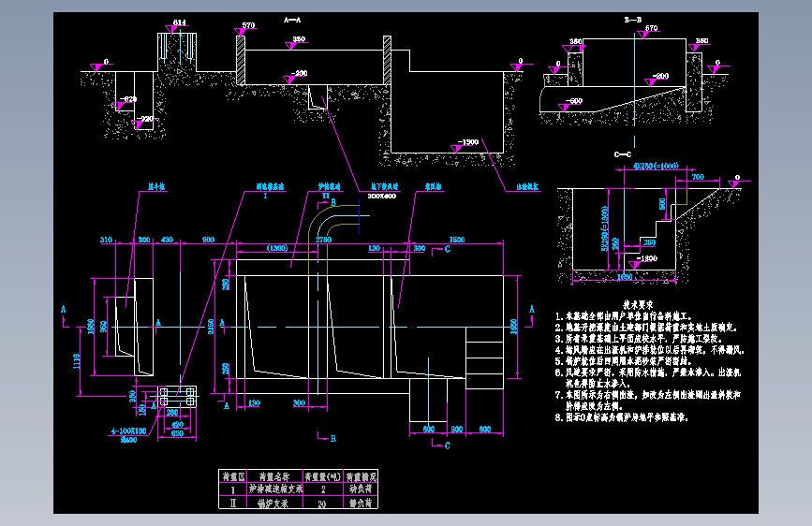Select the 1116 vertical dimension
Viewport: 812px width, 526px height.
77,361
